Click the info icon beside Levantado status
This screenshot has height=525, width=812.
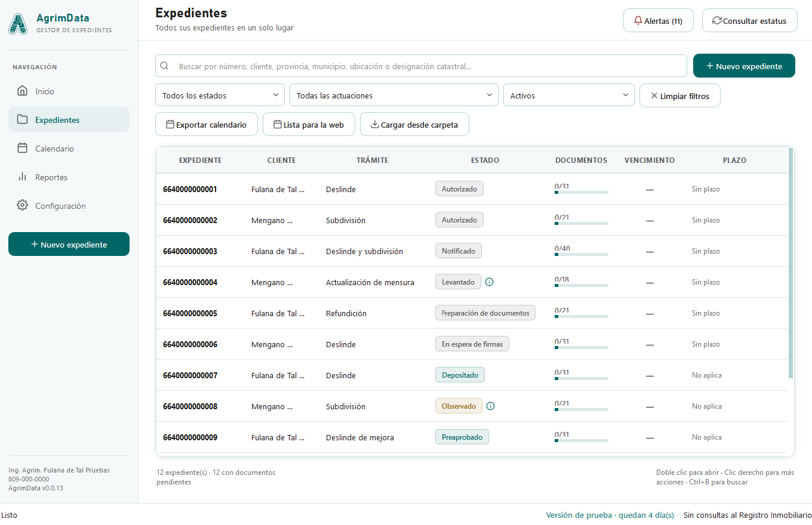point(490,282)
